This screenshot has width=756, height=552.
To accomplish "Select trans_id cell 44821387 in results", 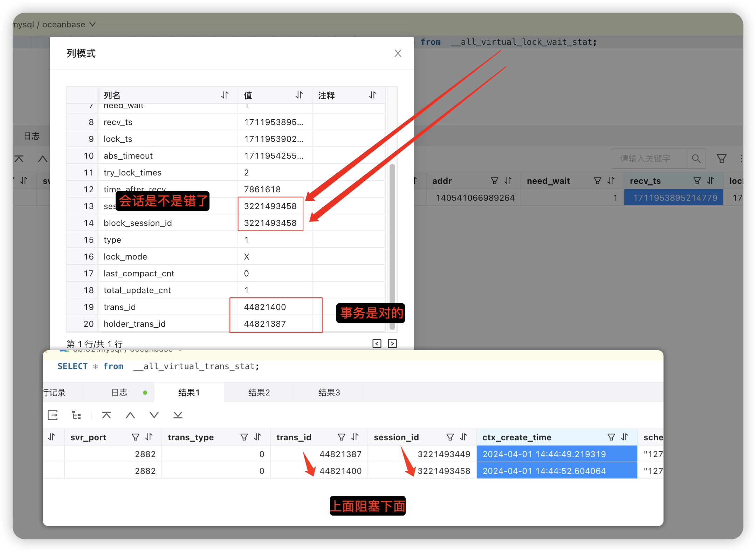I will pyautogui.click(x=319, y=454).
